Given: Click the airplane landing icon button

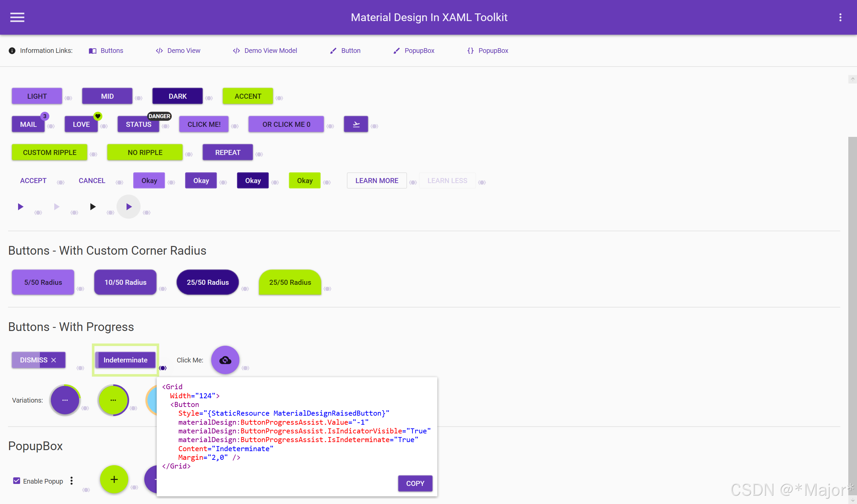Looking at the screenshot, I should coord(356,124).
